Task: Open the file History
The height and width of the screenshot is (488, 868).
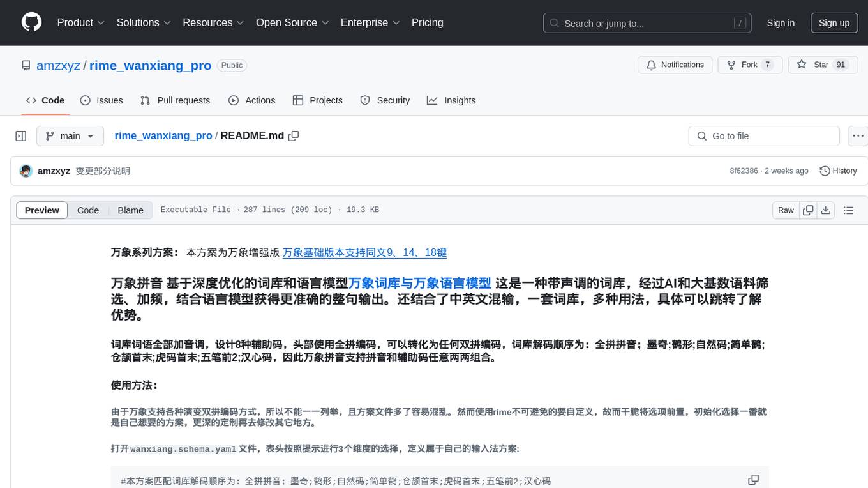Action: pyautogui.click(x=838, y=171)
